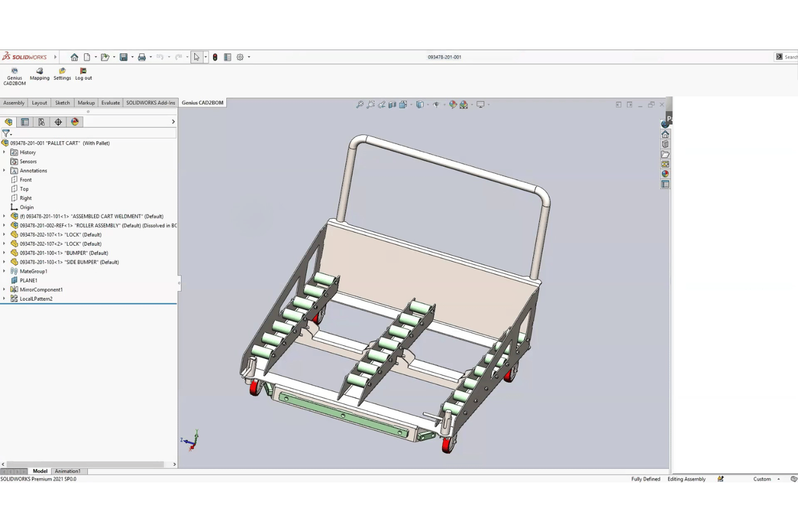The width and height of the screenshot is (798, 532).
Task: Click the Previous View icon
Action: tap(381, 105)
